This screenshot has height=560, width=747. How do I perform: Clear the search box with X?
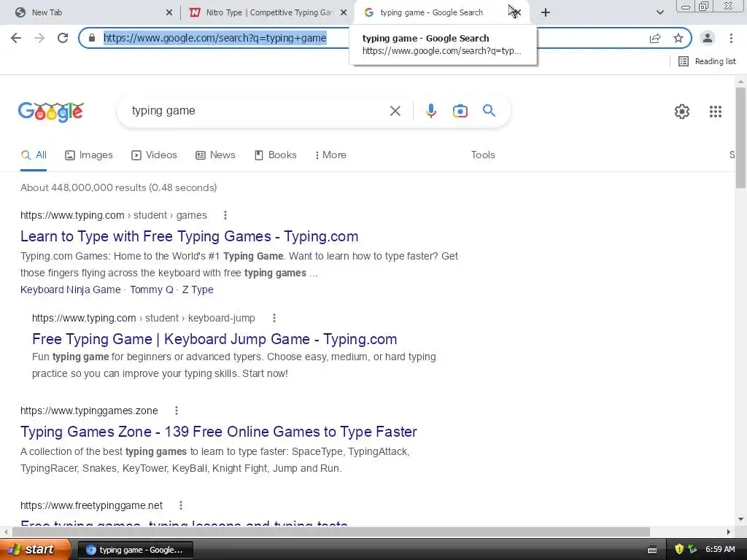click(x=395, y=111)
